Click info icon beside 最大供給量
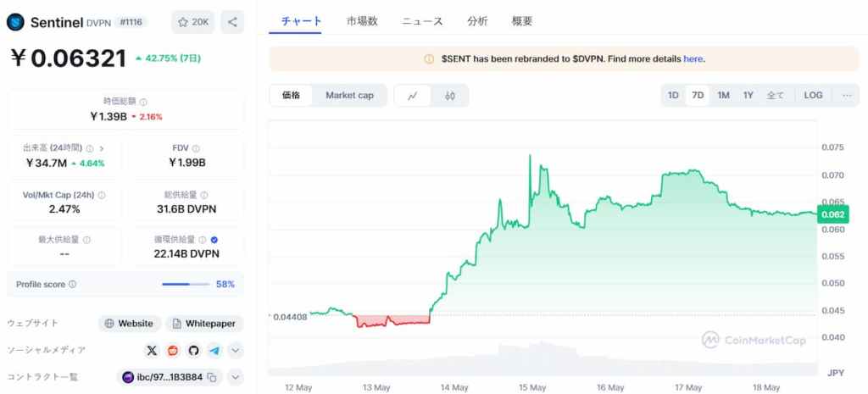Screen dimensions: 868x394 (x=87, y=240)
